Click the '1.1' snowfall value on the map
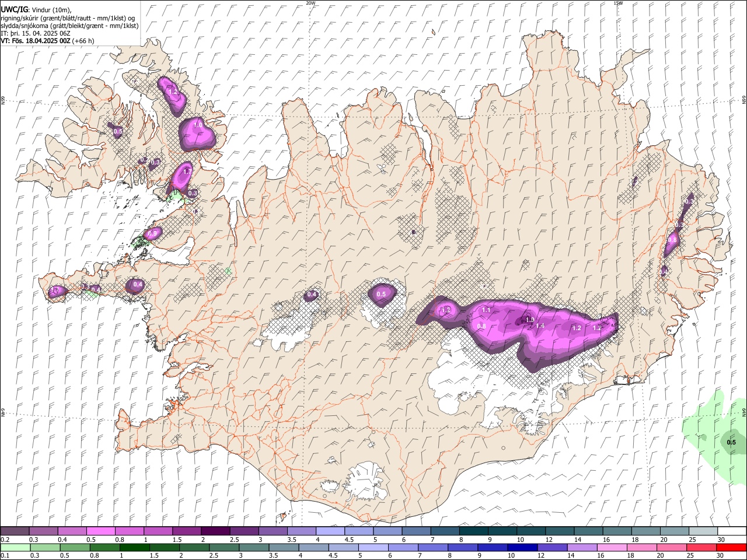 [486, 310]
